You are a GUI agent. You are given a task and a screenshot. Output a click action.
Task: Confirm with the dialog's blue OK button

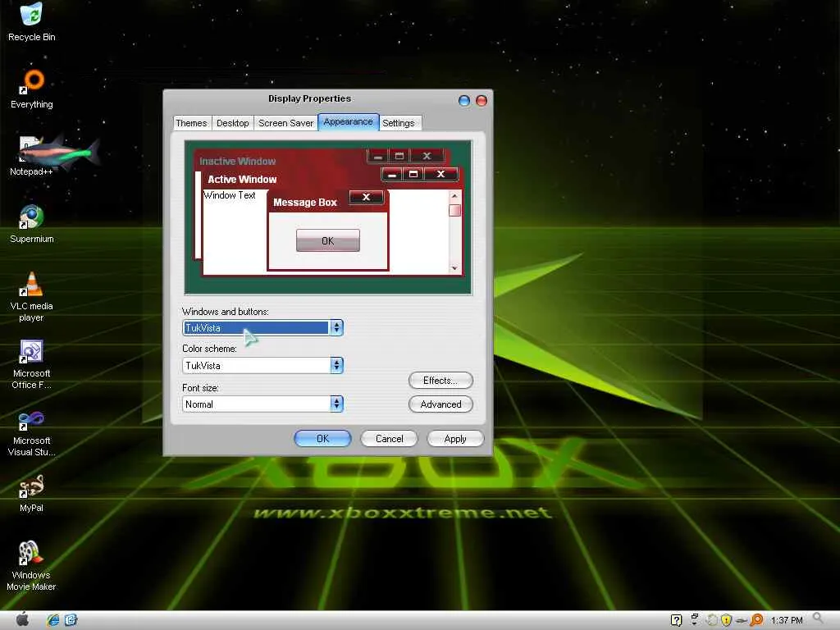pyautogui.click(x=322, y=439)
